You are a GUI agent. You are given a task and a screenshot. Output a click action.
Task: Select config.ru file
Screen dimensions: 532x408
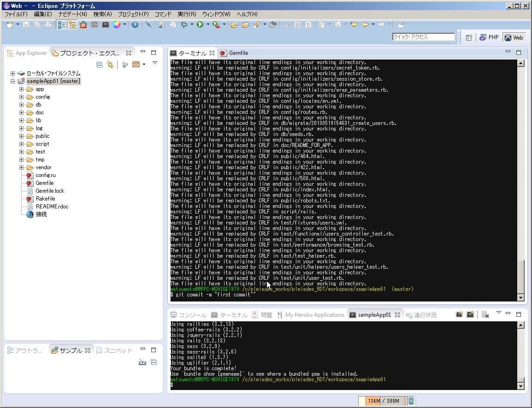[x=46, y=175]
